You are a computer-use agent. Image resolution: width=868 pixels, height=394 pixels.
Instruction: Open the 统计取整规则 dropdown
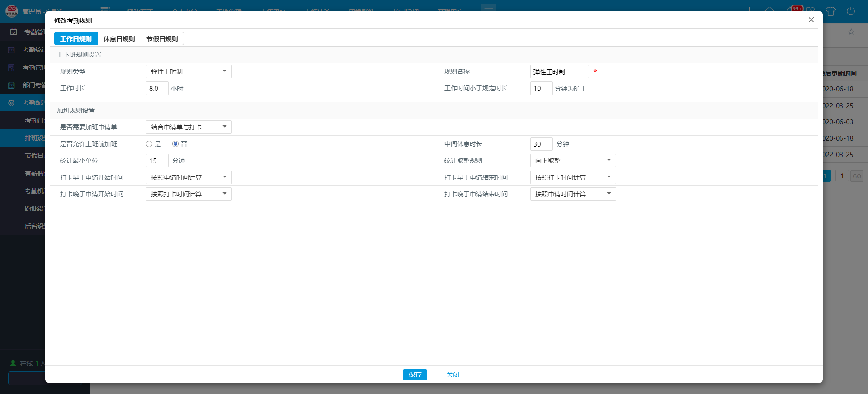pos(573,161)
